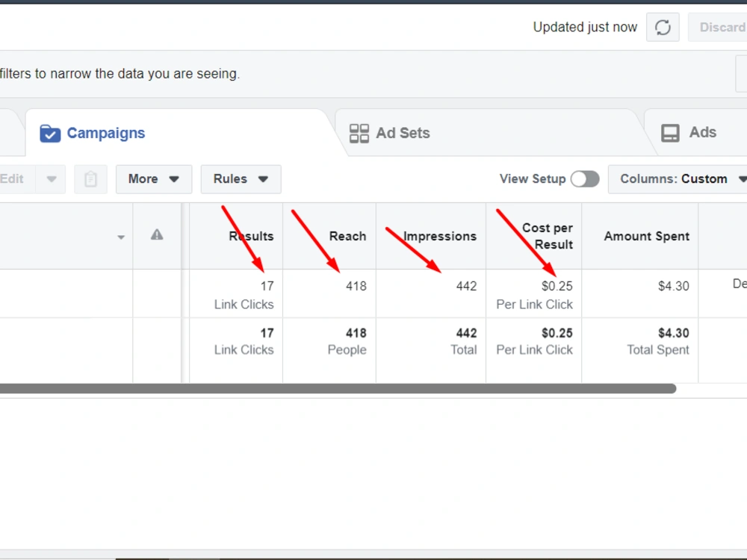Click the refresh data icon
747x560 pixels.
pyautogui.click(x=663, y=27)
